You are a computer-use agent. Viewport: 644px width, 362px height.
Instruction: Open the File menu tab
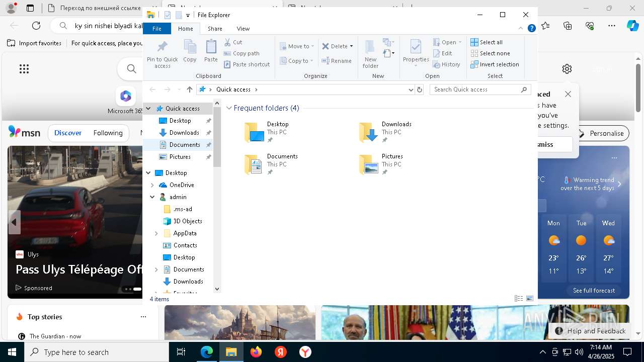coord(157,29)
